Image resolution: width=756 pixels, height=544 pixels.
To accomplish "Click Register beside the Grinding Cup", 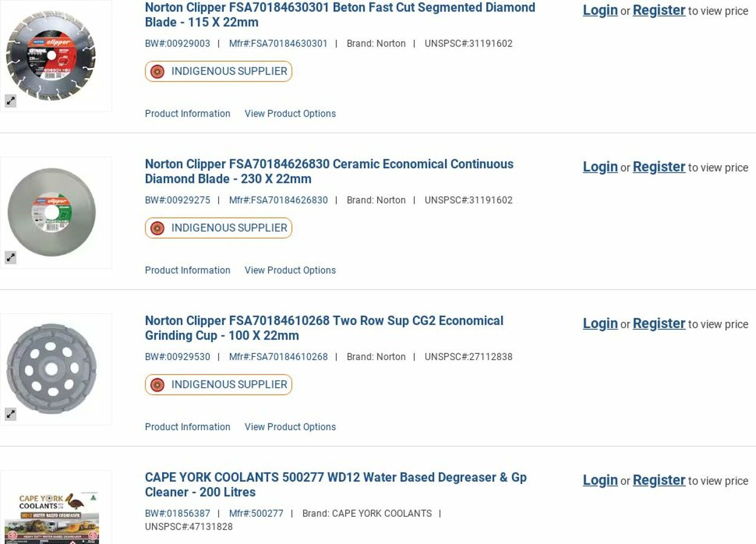I will pos(659,324).
